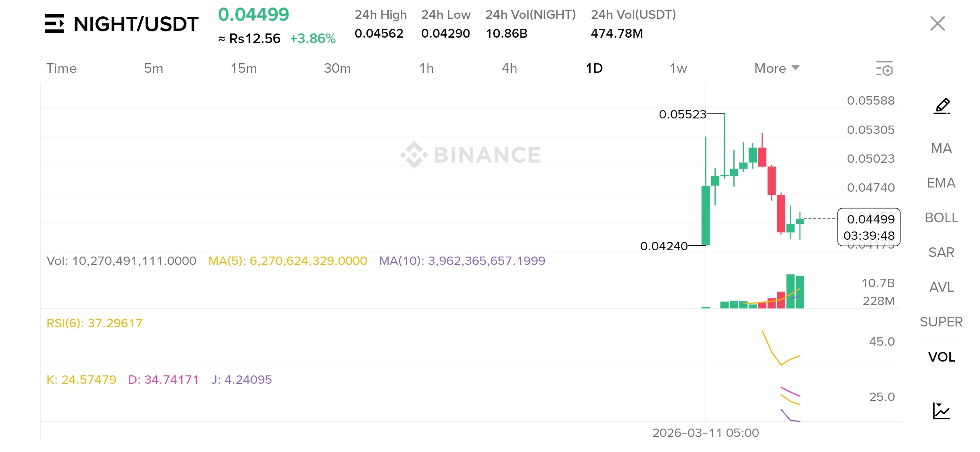
Task: Open the chart settings icon
Action: [x=885, y=69]
